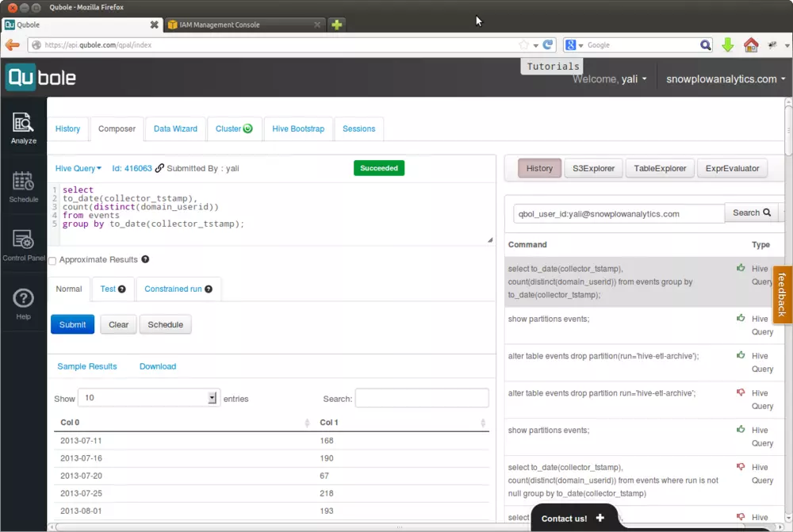The image size is (793, 532).
Task: Click thumbs-down icon for 'alter table events drop partition run=' row
Action: click(x=741, y=392)
